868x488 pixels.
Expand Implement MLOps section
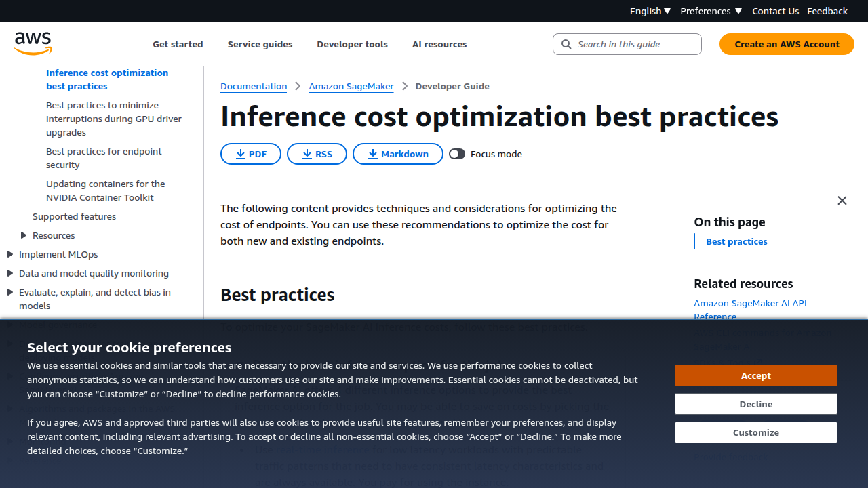tap(10, 254)
